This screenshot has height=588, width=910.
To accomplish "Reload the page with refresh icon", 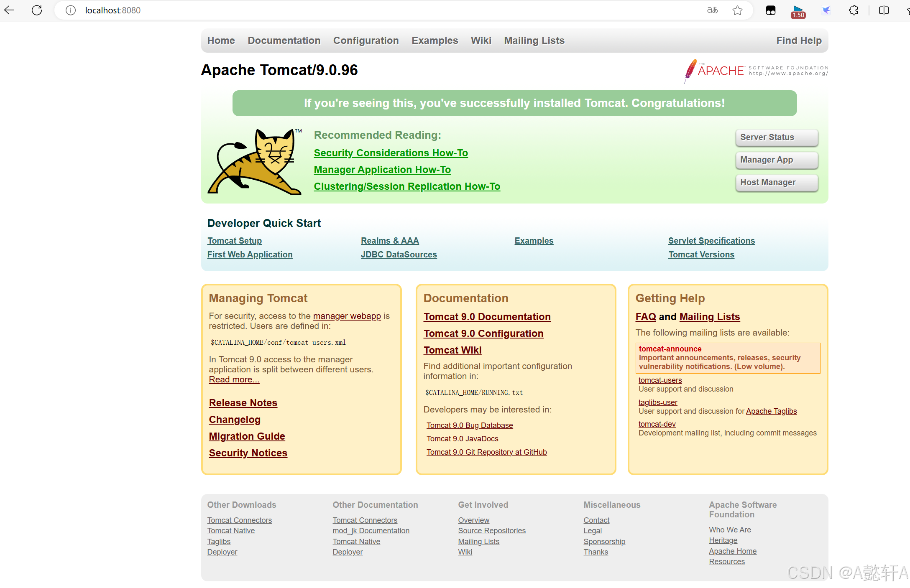I will (37, 10).
